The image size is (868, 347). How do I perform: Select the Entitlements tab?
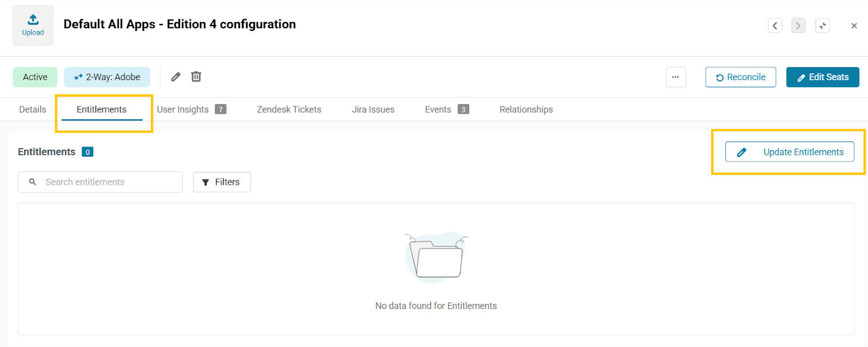pyautogui.click(x=101, y=110)
